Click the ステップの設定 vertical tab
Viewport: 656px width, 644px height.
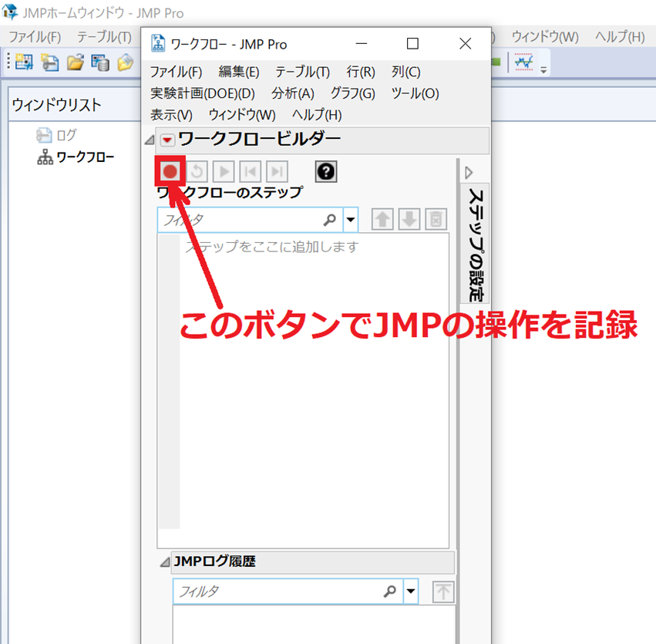pos(476,244)
